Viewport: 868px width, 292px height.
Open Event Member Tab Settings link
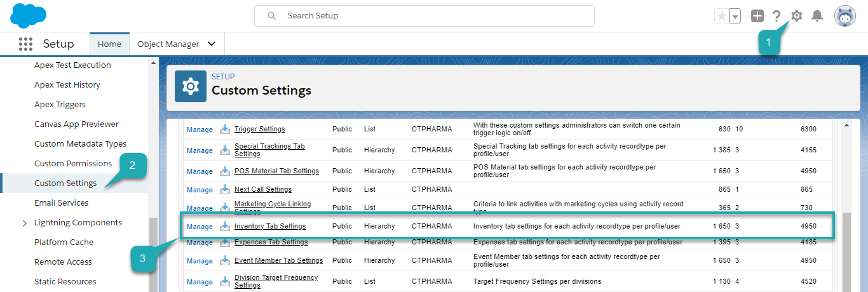tap(278, 260)
